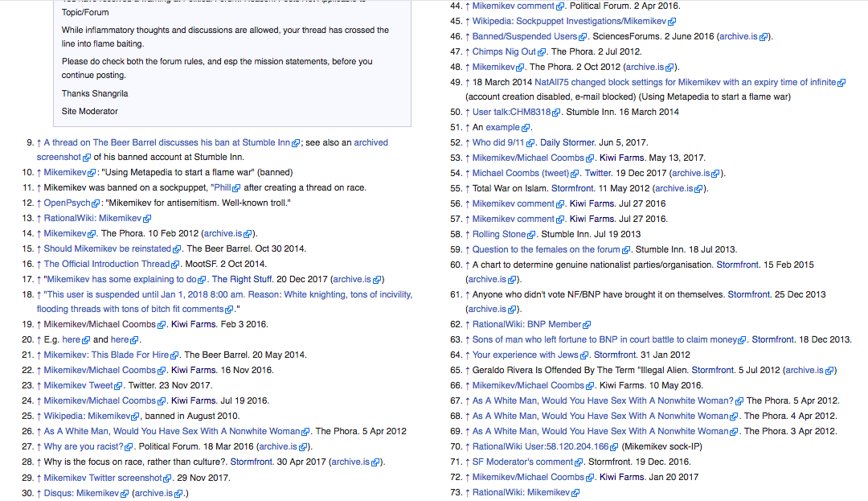Click external icon next to "RationalWiki: BNP Member"
868x501 pixels.
pyautogui.click(x=587, y=325)
